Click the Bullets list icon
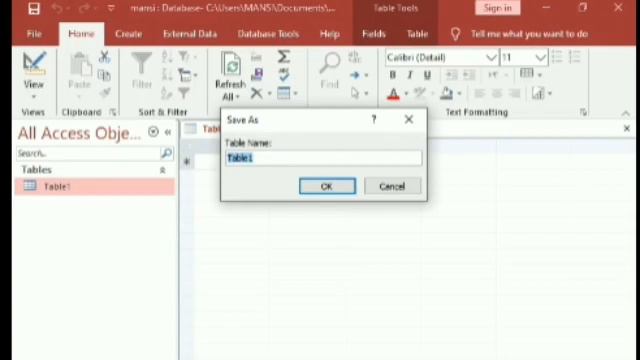The width and height of the screenshot is (640, 360). 557,57
